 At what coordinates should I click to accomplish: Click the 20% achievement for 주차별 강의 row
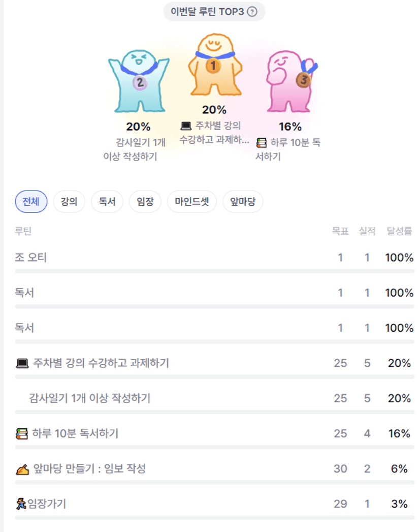click(x=399, y=363)
